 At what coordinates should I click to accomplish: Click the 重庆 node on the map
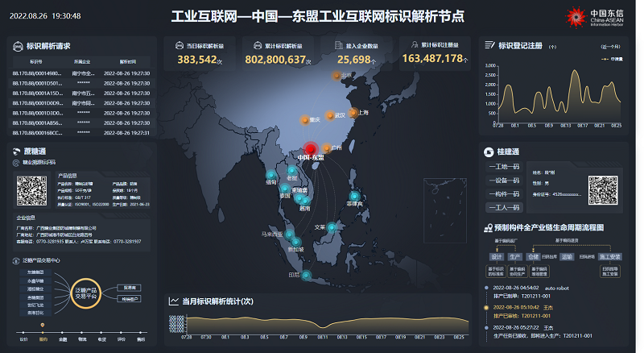click(x=305, y=120)
